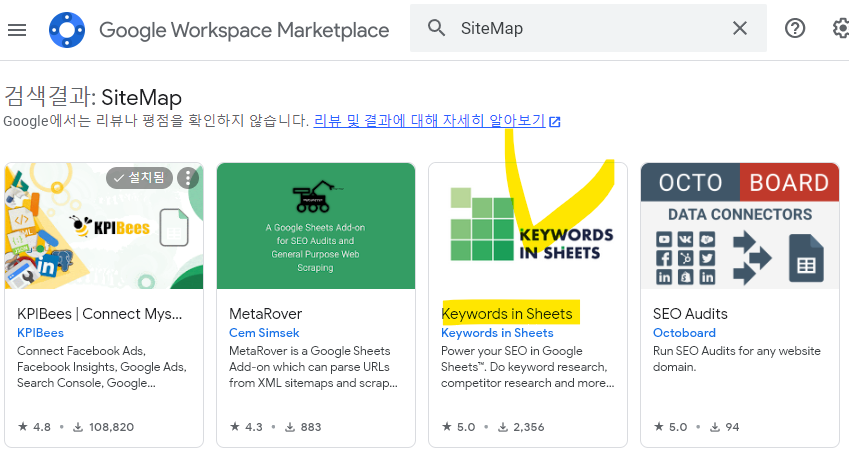Click the search magnifier icon
The image size is (849, 460).
(x=436, y=28)
